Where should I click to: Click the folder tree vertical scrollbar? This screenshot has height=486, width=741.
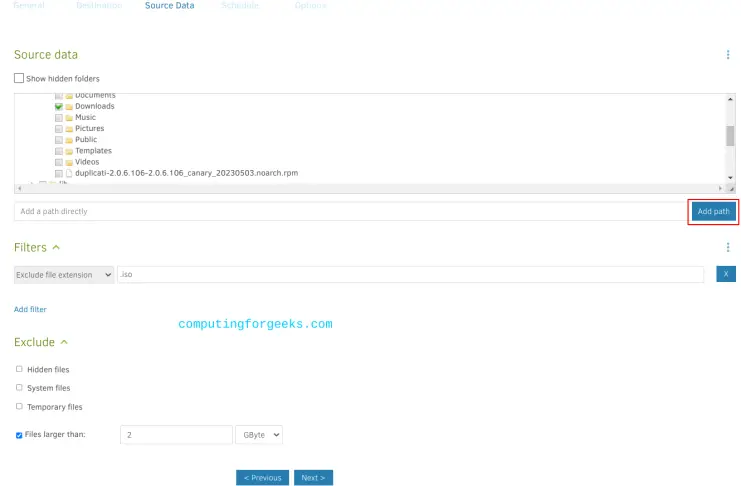pos(730,135)
